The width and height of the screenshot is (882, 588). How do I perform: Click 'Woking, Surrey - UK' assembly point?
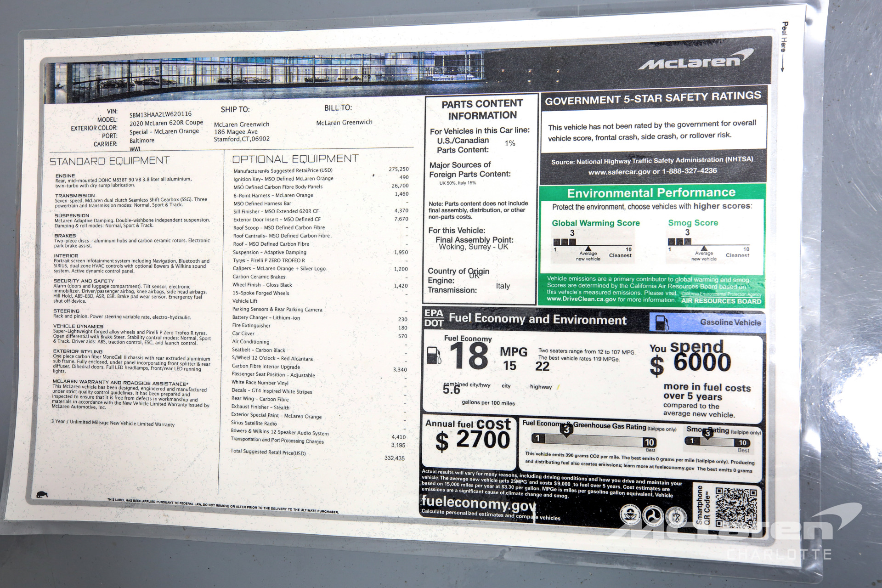tap(474, 247)
